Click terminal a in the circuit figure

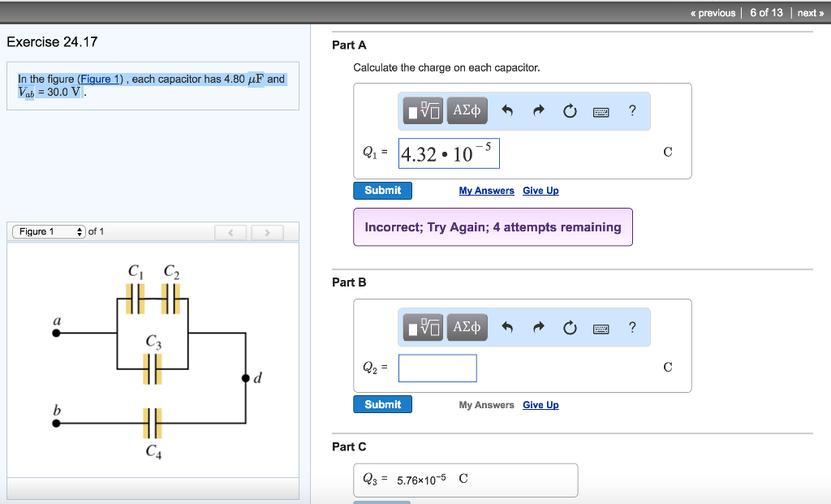[x=56, y=333]
